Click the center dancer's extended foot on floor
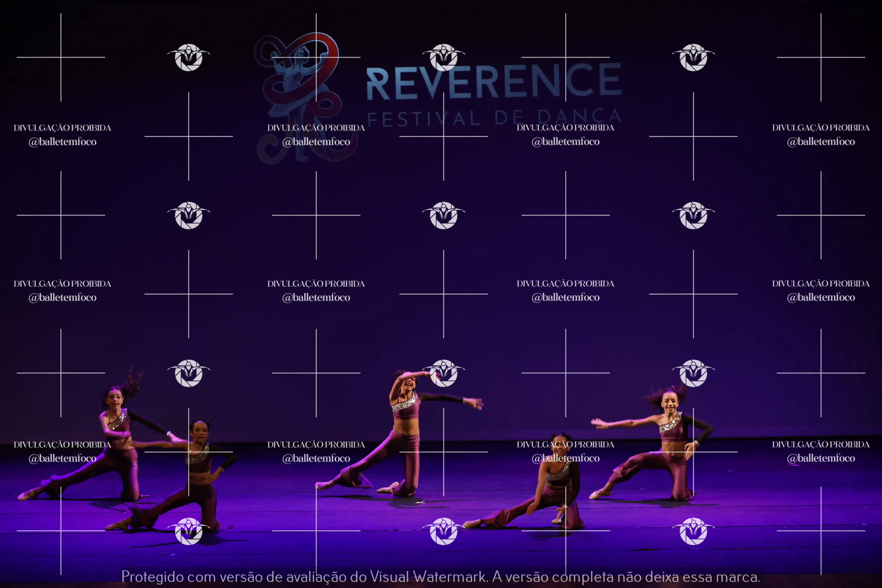This screenshot has width=882, height=588. click(x=323, y=486)
